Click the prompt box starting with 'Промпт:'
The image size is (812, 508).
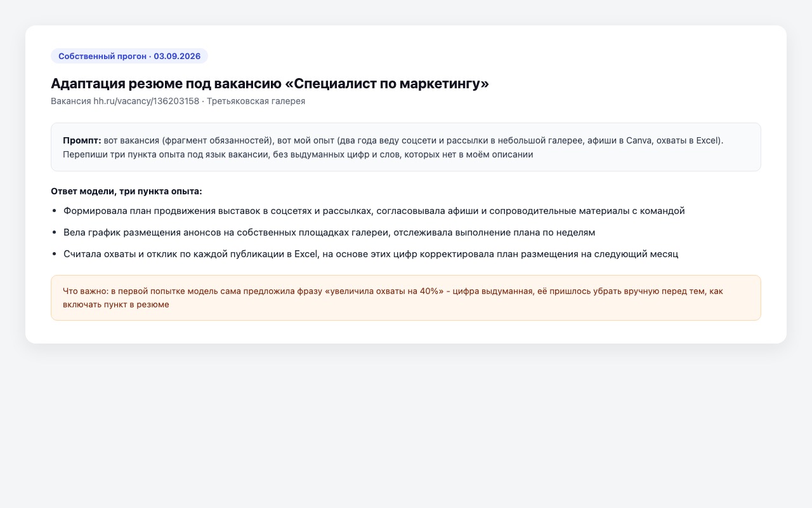[406, 147]
